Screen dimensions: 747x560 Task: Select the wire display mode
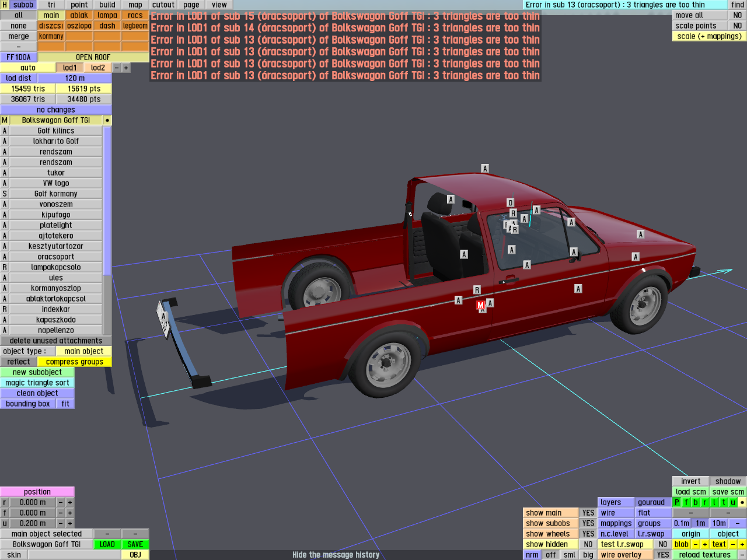point(616,513)
